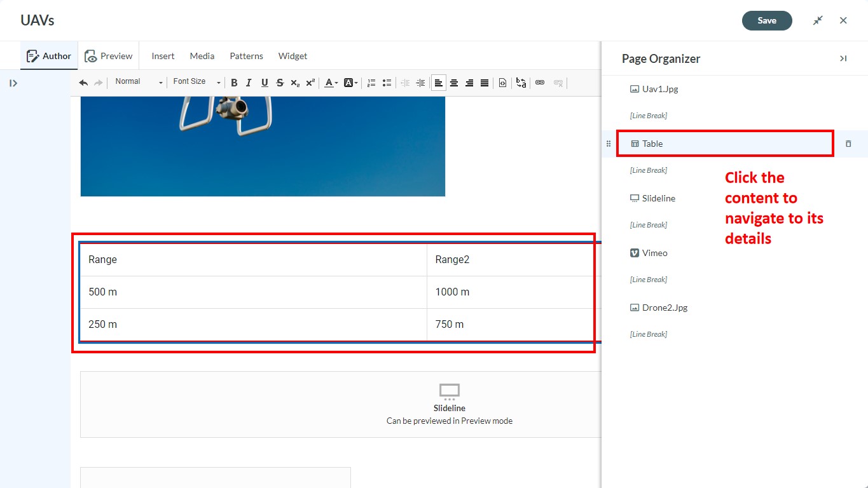This screenshot has width=868, height=488.
Task: Open the Patterns menu
Action: click(x=247, y=56)
